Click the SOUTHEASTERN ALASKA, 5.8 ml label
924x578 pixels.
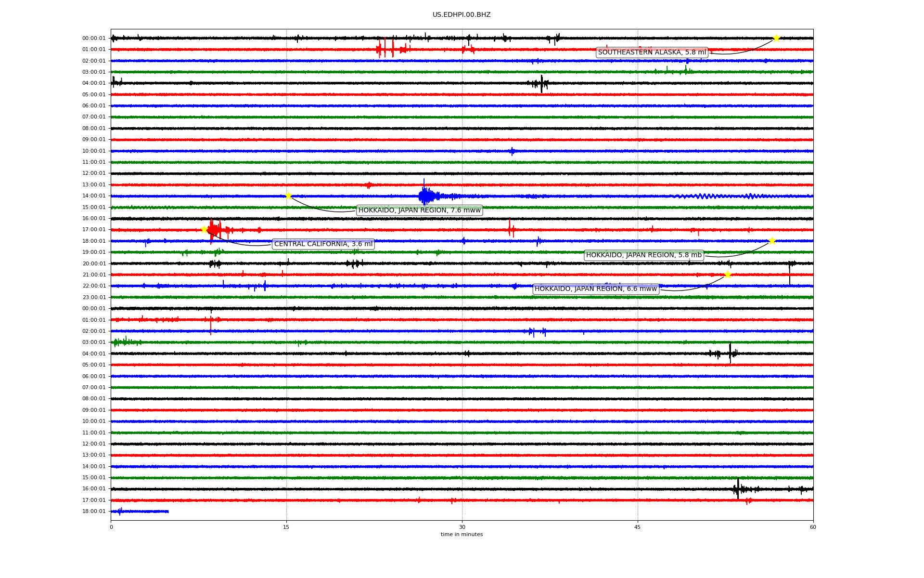(x=652, y=53)
